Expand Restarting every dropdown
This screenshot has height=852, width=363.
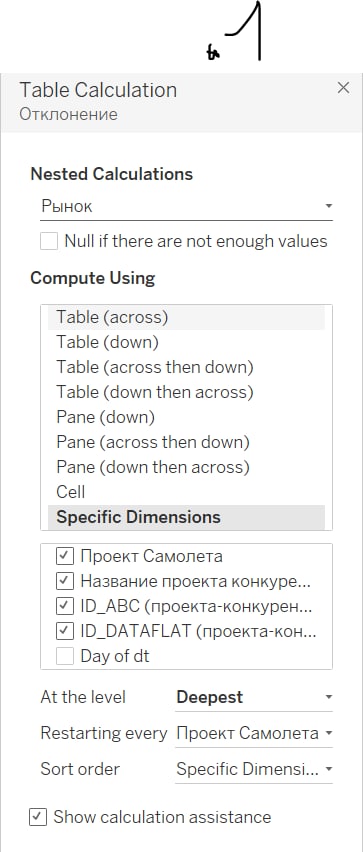pos(254,734)
